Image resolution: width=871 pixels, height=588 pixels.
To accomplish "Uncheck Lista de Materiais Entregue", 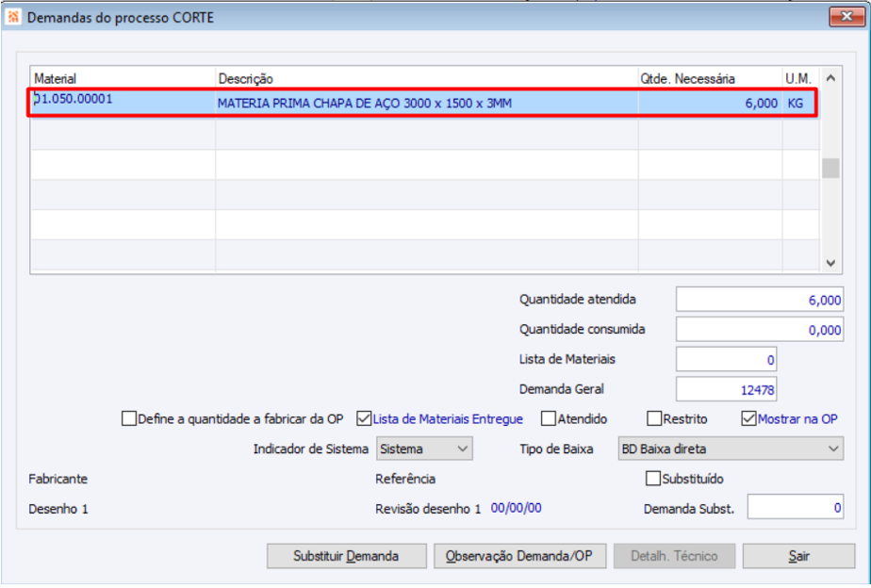I will point(364,418).
